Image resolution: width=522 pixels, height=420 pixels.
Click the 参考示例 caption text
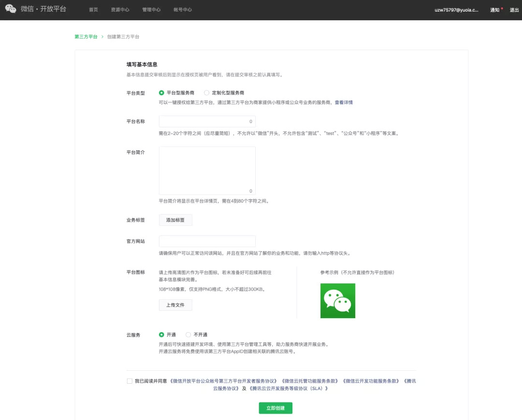point(357,272)
